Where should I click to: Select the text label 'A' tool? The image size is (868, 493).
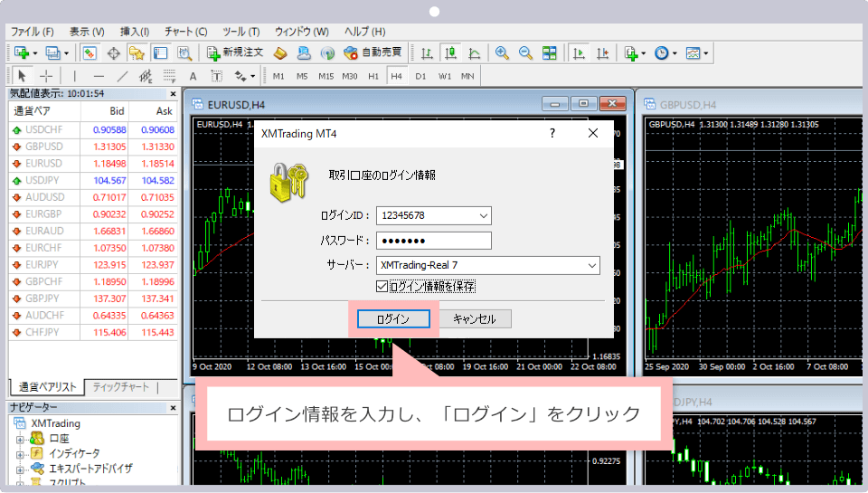click(x=193, y=76)
